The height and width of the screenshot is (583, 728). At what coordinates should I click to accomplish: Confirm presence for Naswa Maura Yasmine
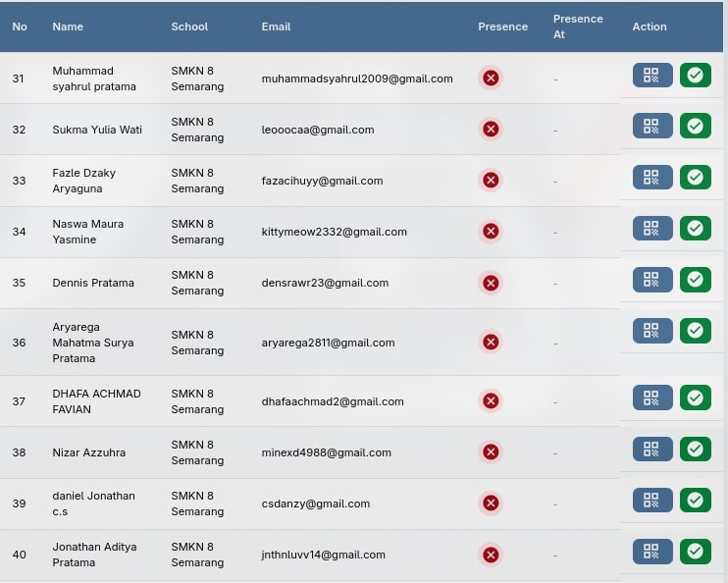coord(696,228)
